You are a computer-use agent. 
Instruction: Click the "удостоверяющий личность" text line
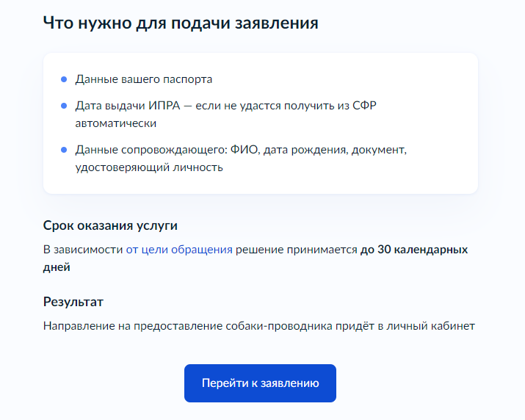coord(149,167)
